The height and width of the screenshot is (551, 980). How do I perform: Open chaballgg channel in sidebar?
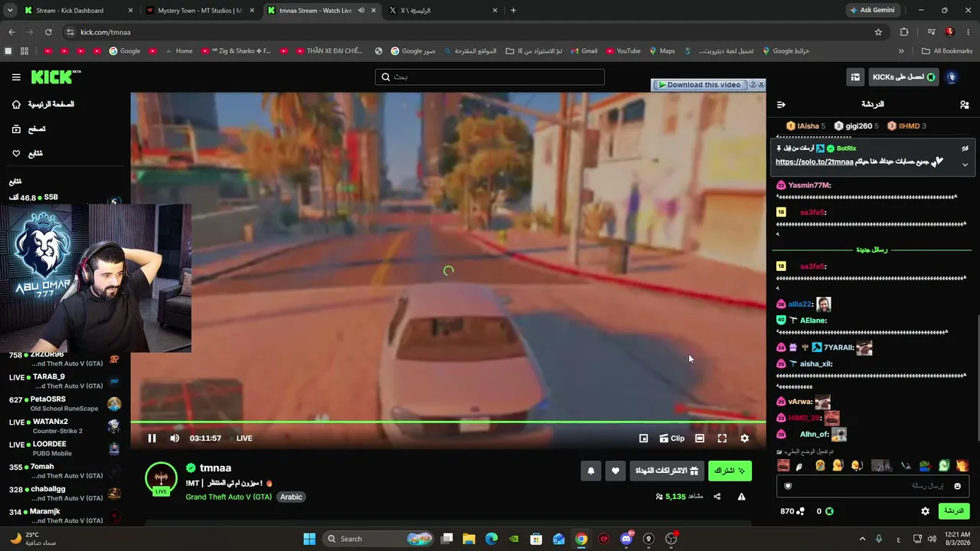(x=64, y=494)
